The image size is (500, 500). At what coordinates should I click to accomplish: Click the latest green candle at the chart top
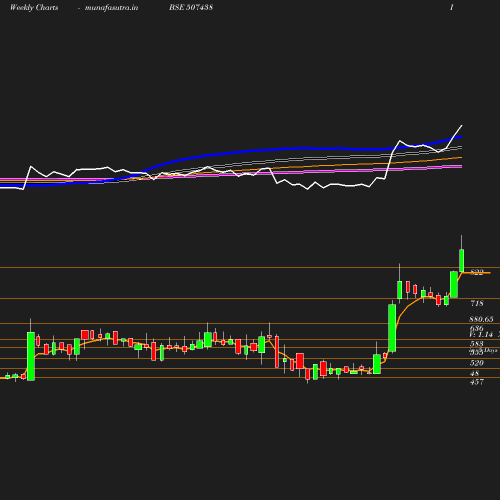(x=462, y=260)
